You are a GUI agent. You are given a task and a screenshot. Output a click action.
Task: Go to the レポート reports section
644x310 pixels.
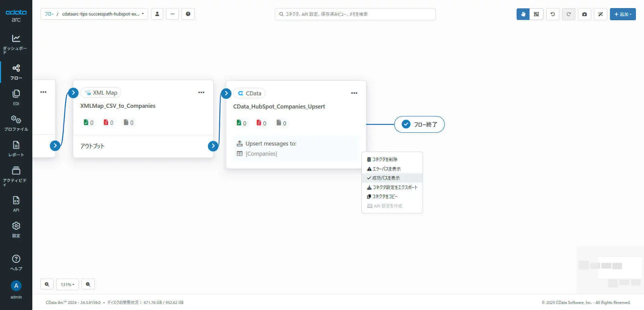tap(16, 149)
